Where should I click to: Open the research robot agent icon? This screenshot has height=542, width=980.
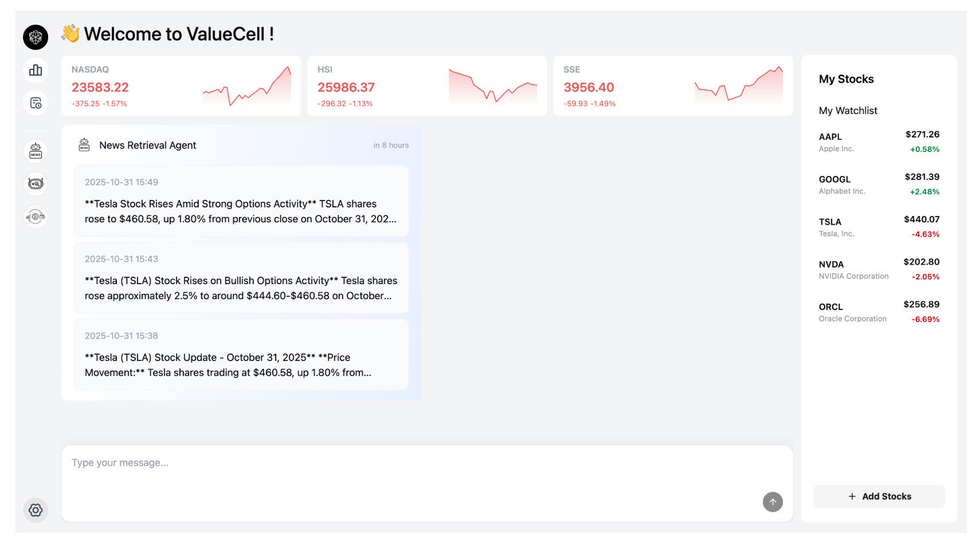pos(36,184)
